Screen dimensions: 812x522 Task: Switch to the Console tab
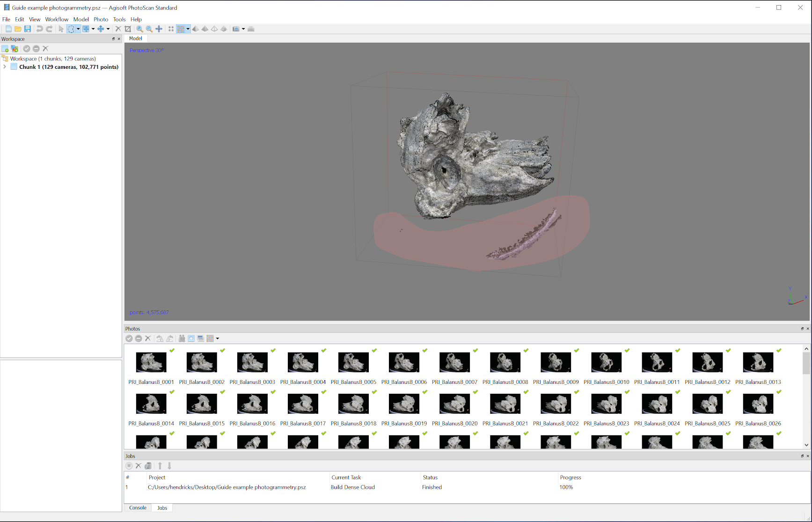pyautogui.click(x=138, y=508)
